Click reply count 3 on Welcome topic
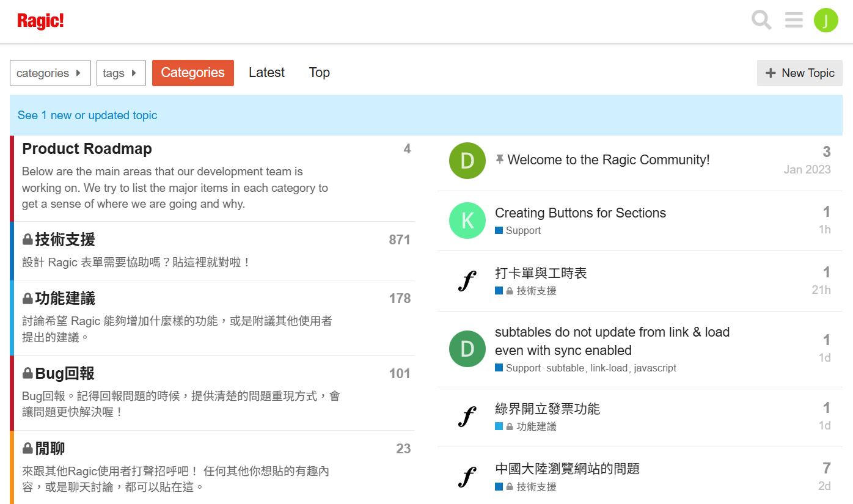The image size is (853, 504). [826, 152]
